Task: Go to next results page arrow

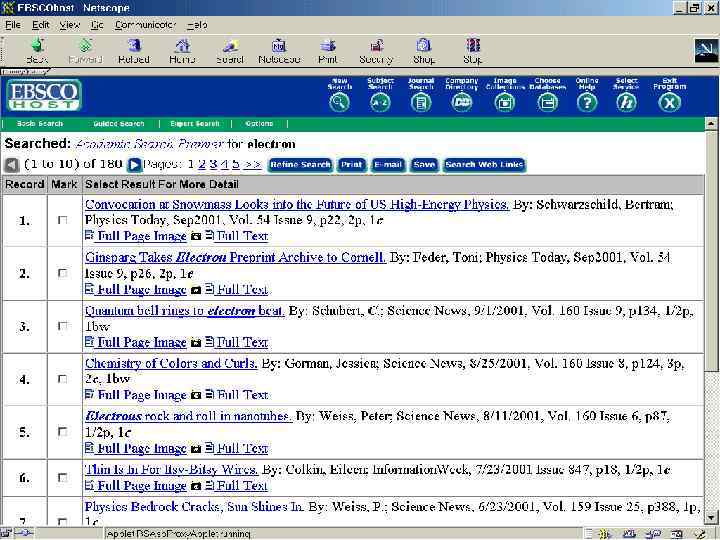Action: [x=134, y=164]
